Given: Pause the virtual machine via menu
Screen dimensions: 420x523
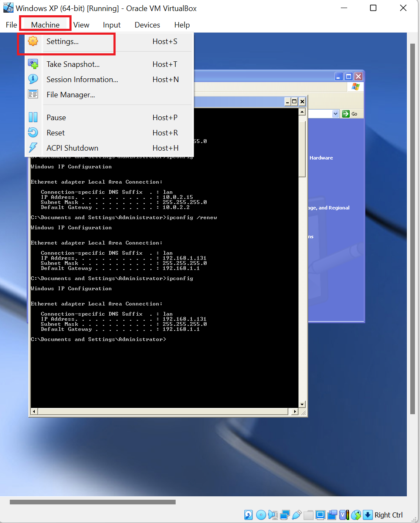Looking at the screenshot, I should 109,118.
